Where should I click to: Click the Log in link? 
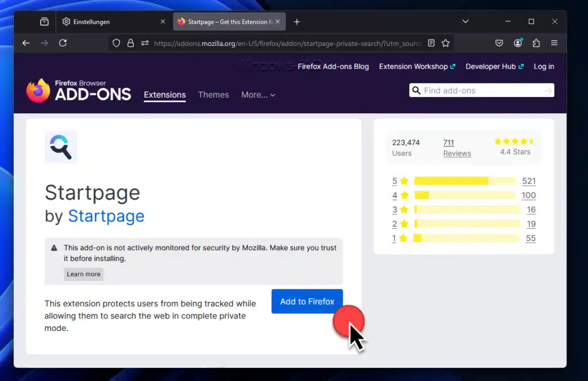tap(544, 67)
